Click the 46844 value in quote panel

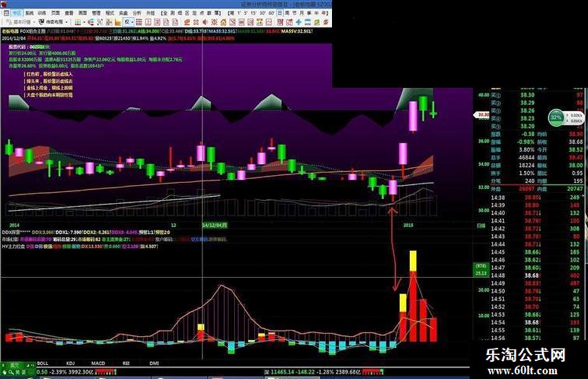point(526,157)
